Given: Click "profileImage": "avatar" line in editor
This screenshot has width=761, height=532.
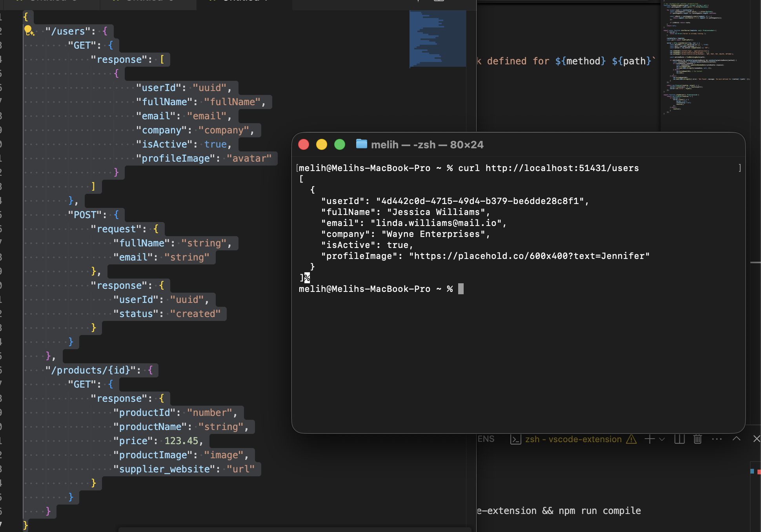Looking at the screenshot, I should click(x=204, y=158).
